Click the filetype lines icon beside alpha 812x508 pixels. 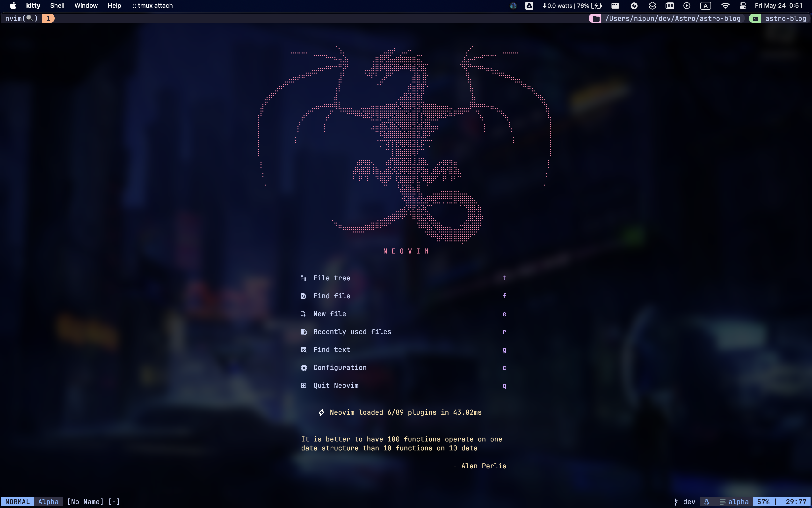coord(723,502)
